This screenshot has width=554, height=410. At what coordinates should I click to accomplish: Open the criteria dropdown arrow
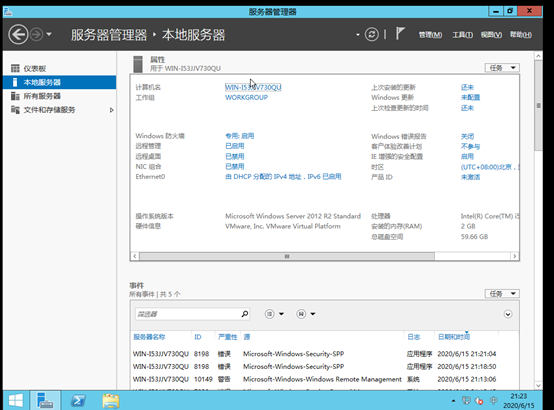point(281,314)
